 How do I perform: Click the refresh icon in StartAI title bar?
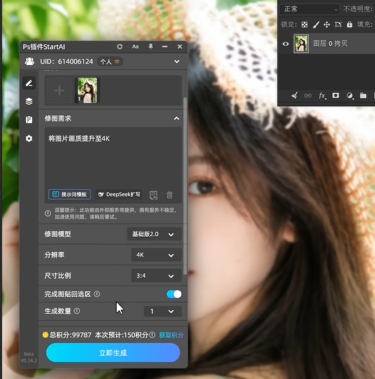(x=120, y=47)
